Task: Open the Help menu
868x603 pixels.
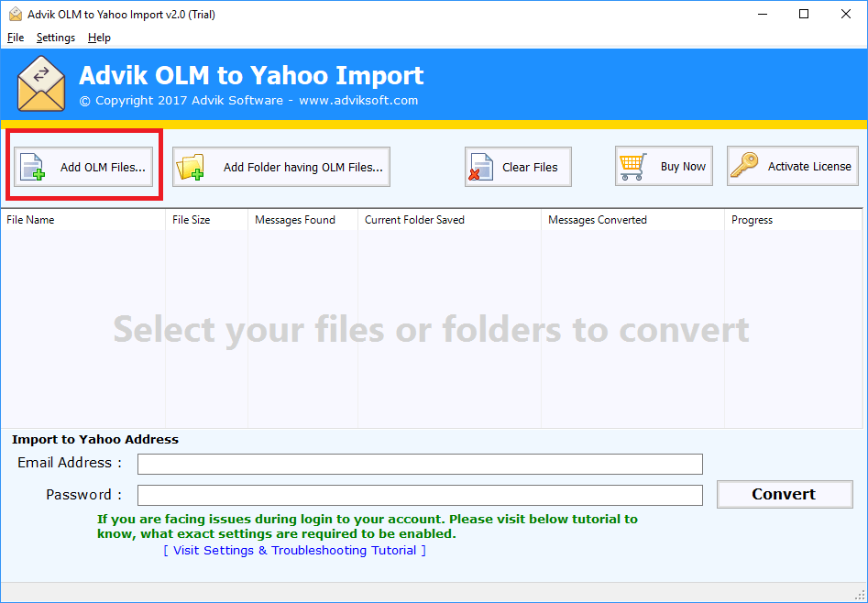Action: [99, 38]
